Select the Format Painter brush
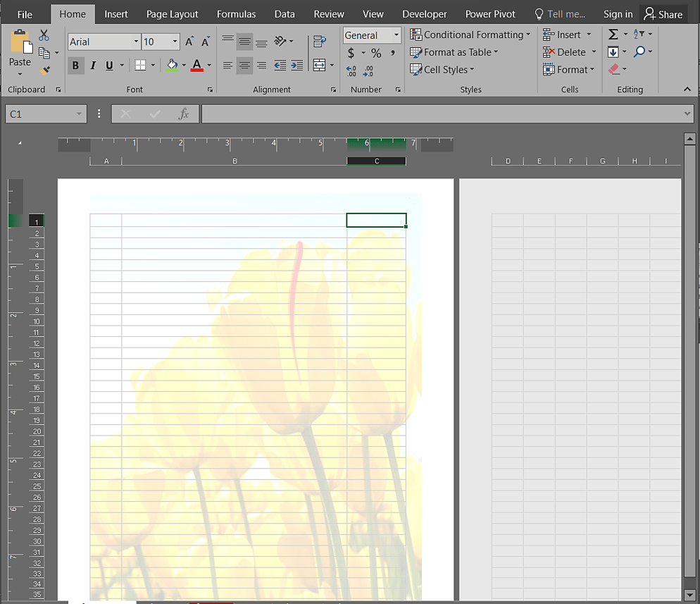The height and width of the screenshot is (604, 700). 45,70
